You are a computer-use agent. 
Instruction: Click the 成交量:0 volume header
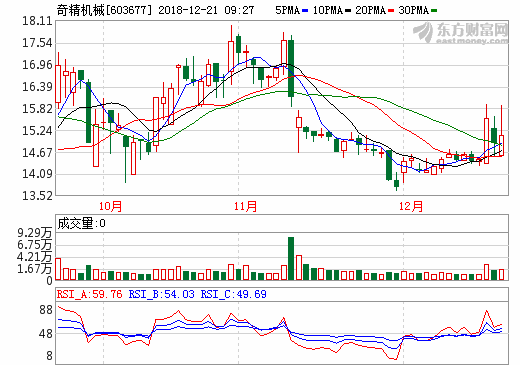[82, 223]
